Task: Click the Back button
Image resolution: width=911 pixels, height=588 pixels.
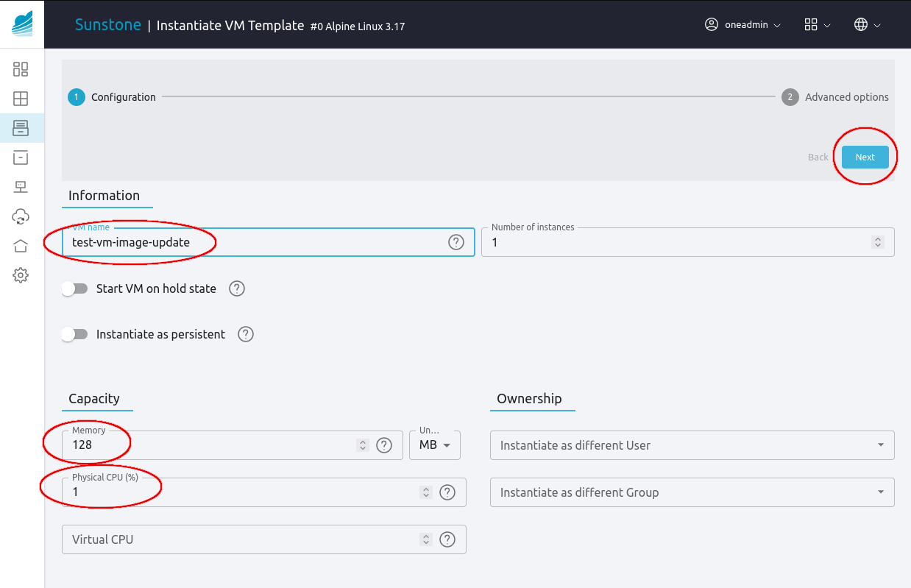Action: click(818, 157)
